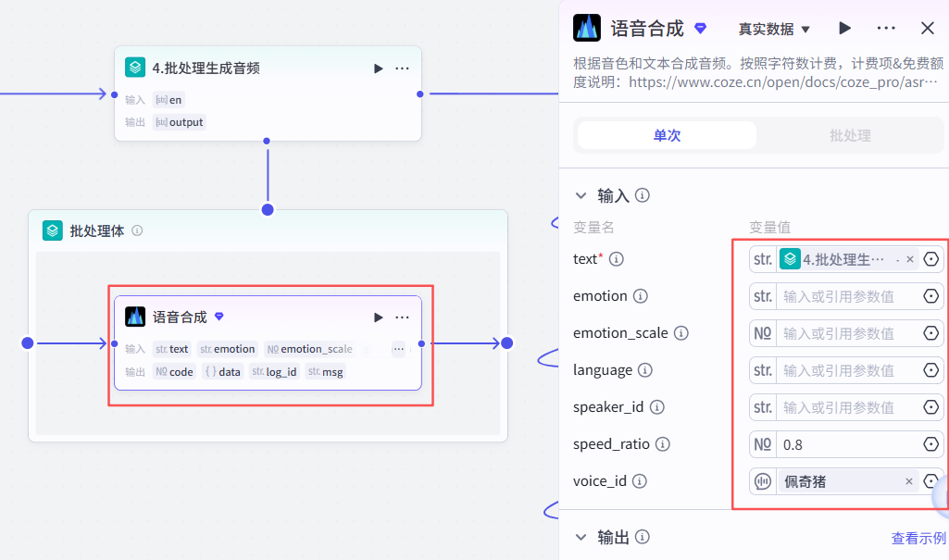Click the 语音合成 node icon in panel header

coord(585,28)
